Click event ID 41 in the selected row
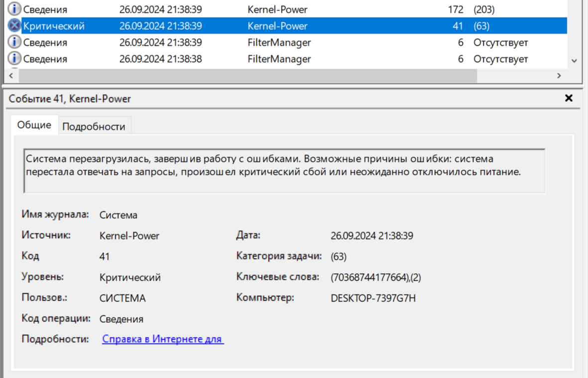The image size is (588, 378). (x=457, y=26)
